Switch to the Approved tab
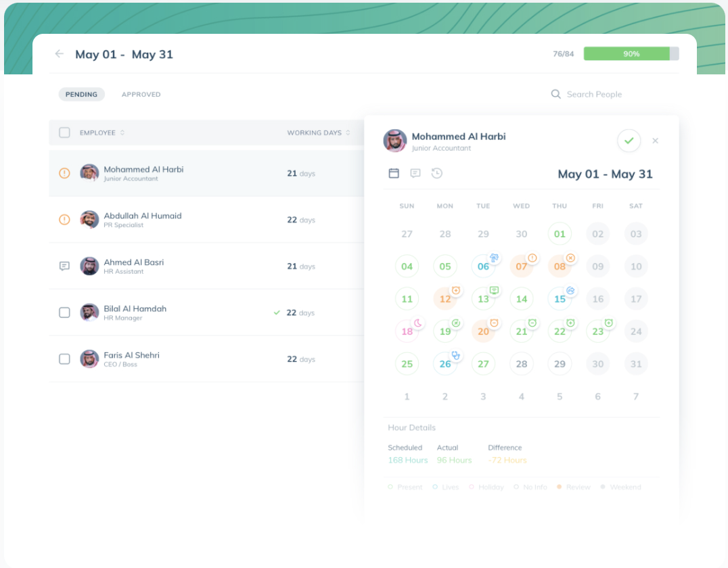The height and width of the screenshot is (568, 728). pos(141,94)
